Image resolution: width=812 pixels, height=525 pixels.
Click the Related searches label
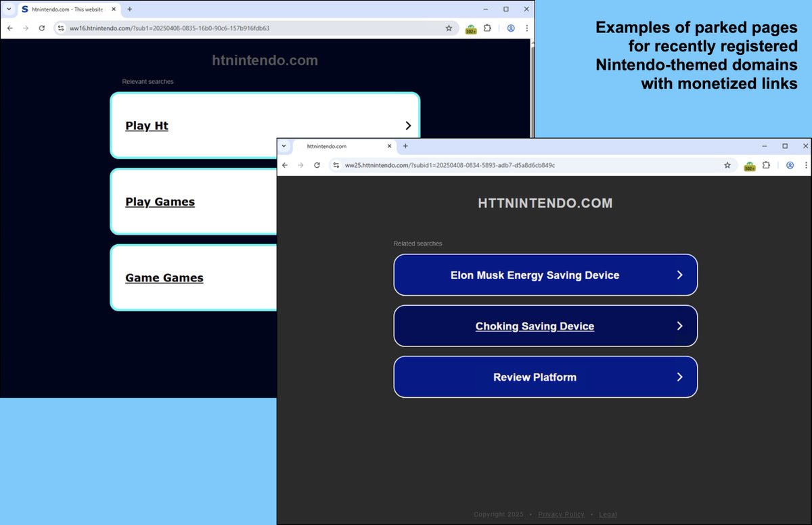click(418, 244)
